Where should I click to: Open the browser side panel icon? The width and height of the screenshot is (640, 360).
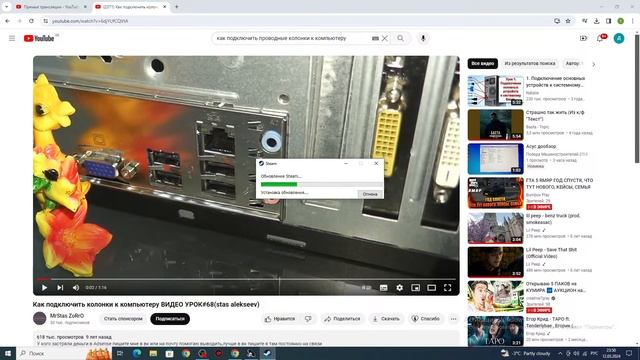(x=608, y=21)
